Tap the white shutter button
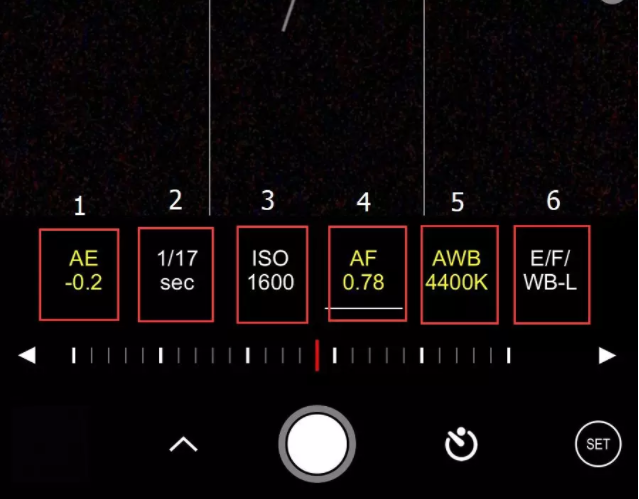This screenshot has height=499, width=639. coord(317,444)
